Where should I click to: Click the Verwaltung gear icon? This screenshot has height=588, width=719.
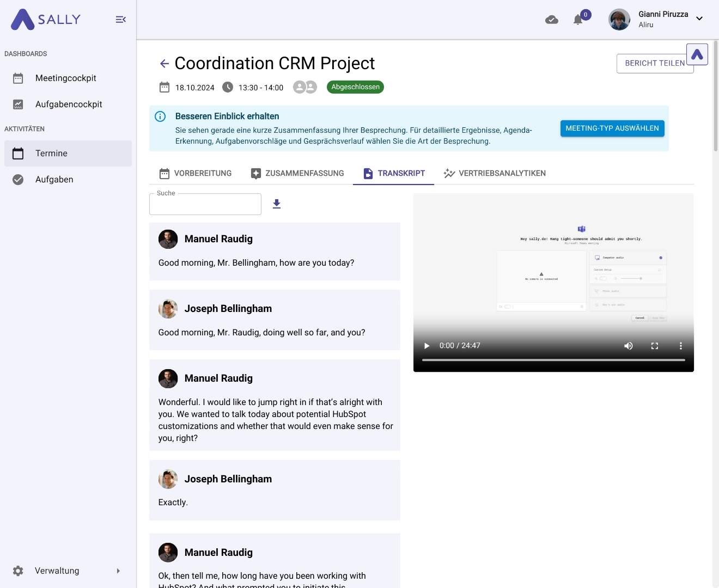(18, 571)
